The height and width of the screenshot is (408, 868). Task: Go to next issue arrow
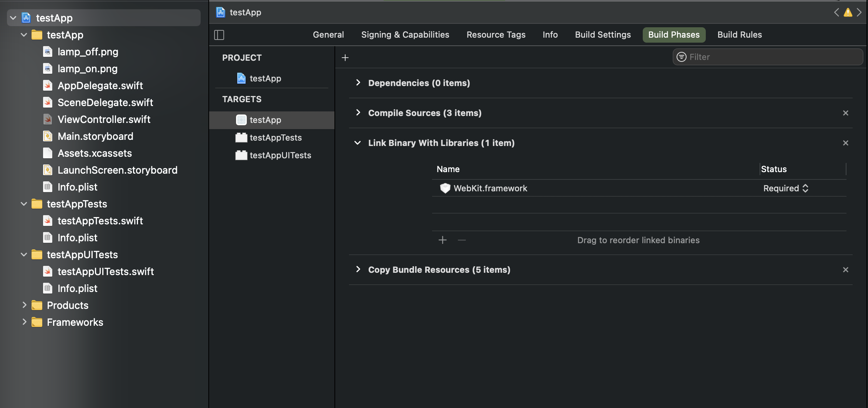[x=859, y=12]
